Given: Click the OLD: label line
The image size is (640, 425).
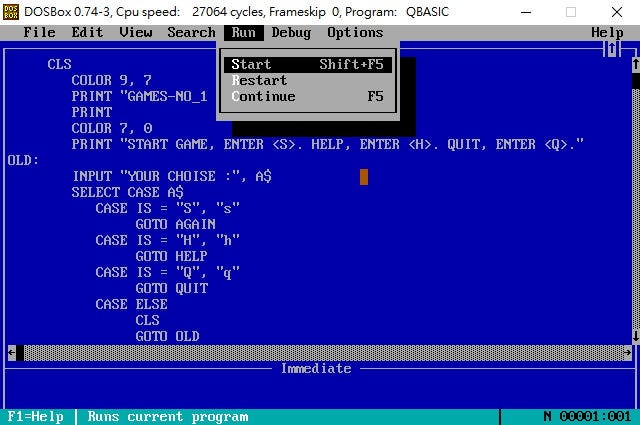Looking at the screenshot, I should click(x=23, y=160).
